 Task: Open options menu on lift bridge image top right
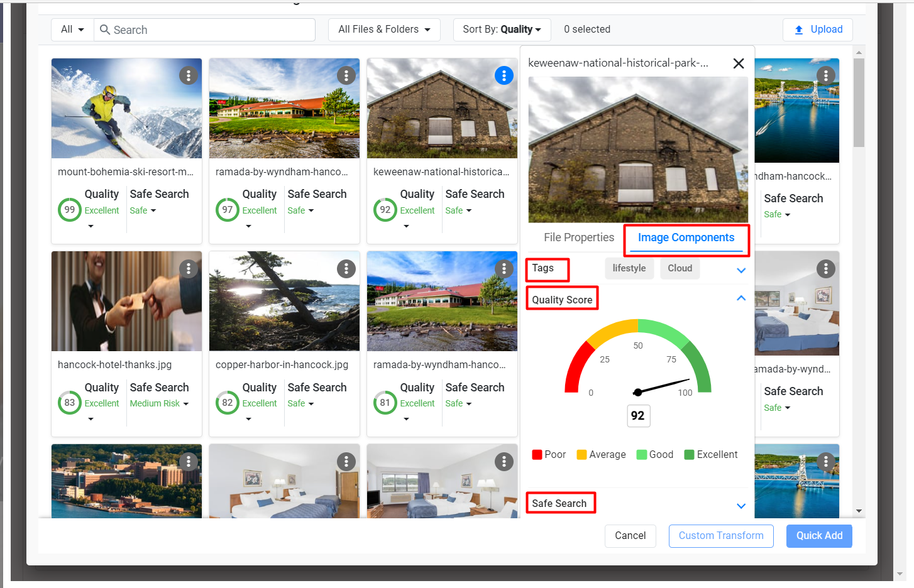pos(826,75)
